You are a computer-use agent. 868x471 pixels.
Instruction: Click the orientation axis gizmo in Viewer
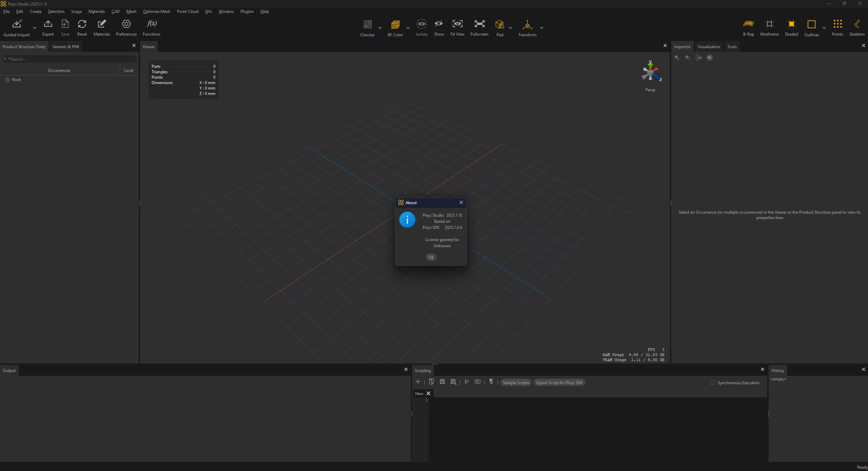[650, 72]
